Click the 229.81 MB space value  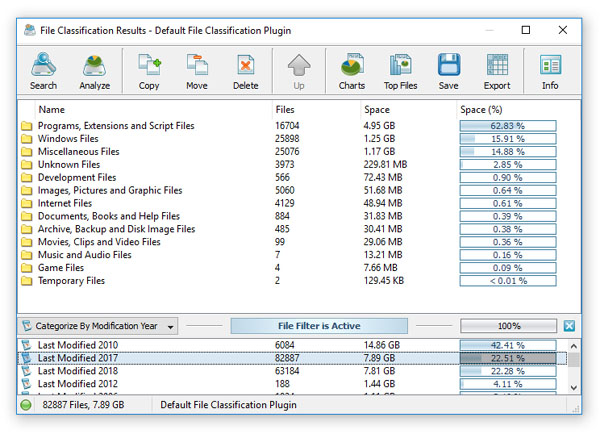[x=385, y=165]
